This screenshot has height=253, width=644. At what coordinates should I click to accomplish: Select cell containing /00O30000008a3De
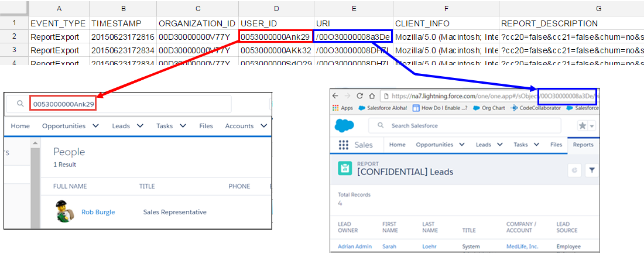coord(353,36)
